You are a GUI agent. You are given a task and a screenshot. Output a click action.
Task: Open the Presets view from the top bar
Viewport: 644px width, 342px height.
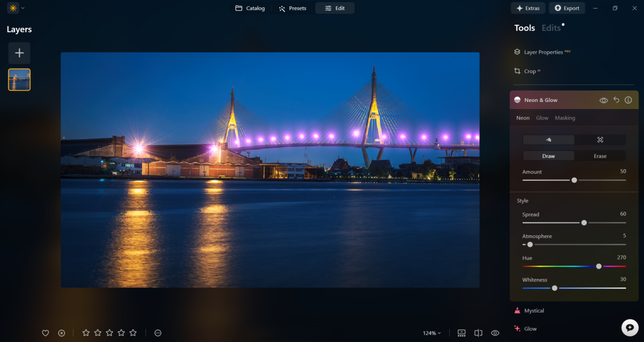pyautogui.click(x=292, y=8)
